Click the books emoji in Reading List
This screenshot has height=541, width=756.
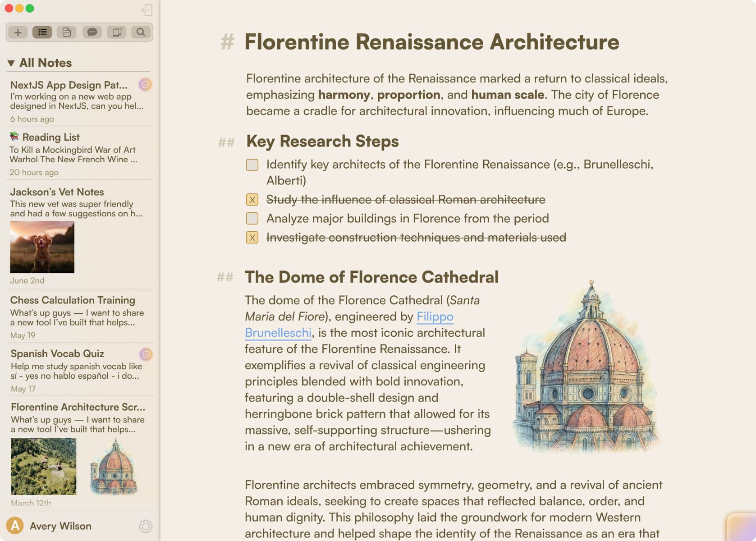14,136
